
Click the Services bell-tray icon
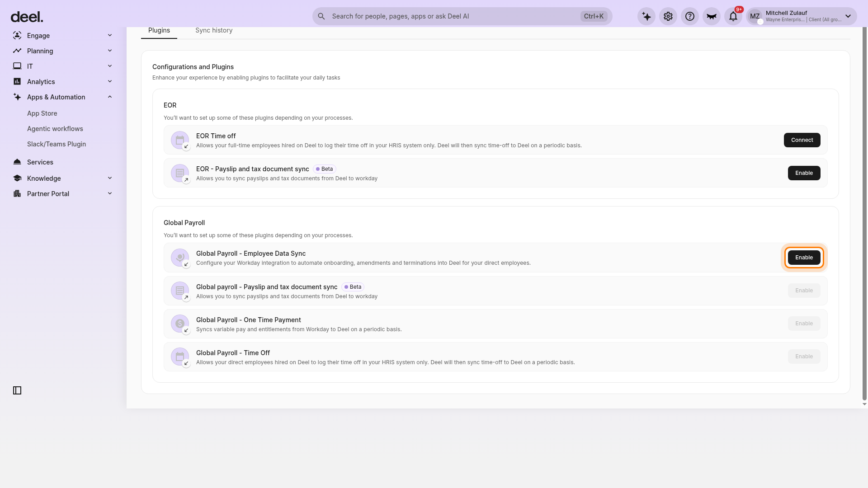coord(17,162)
